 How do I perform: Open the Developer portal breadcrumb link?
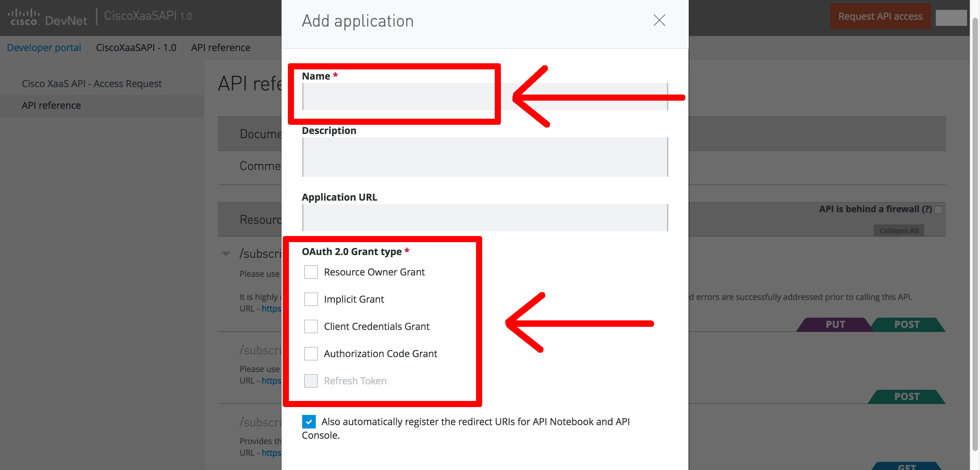point(44,48)
